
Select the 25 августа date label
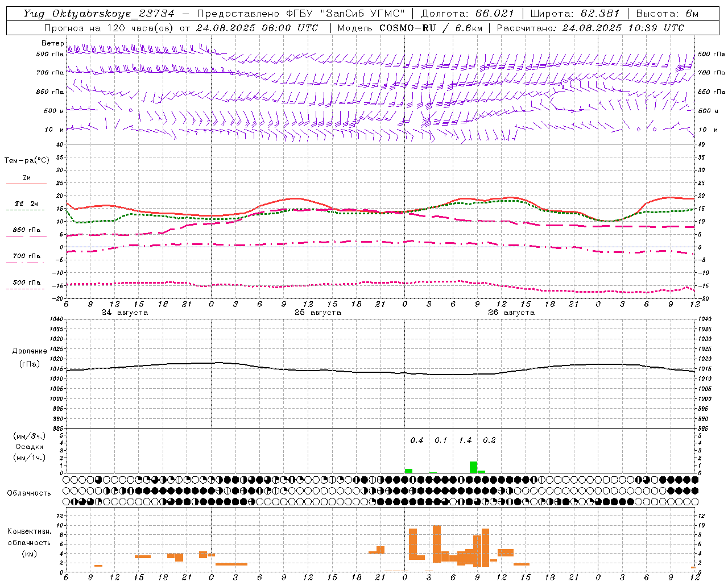point(318,313)
